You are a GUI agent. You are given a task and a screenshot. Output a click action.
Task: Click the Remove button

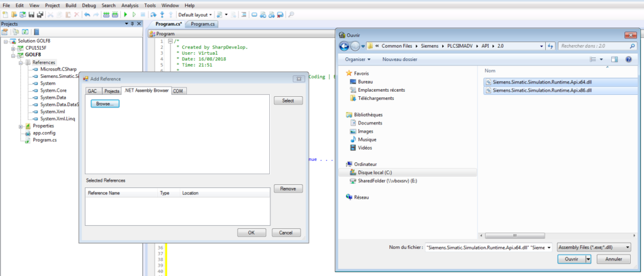point(288,189)
